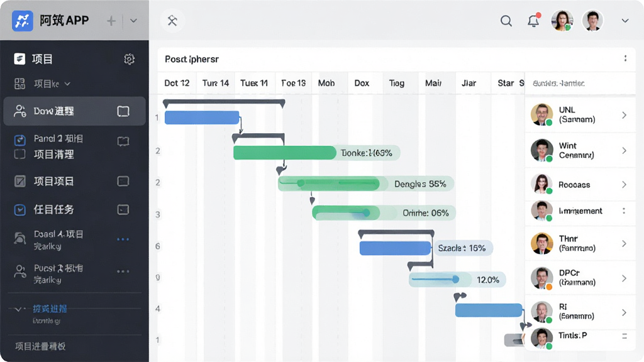The height and width of the screenshot is (362, 644).
Task: Click the woman's avatar in the top bar
Action: 562,21
